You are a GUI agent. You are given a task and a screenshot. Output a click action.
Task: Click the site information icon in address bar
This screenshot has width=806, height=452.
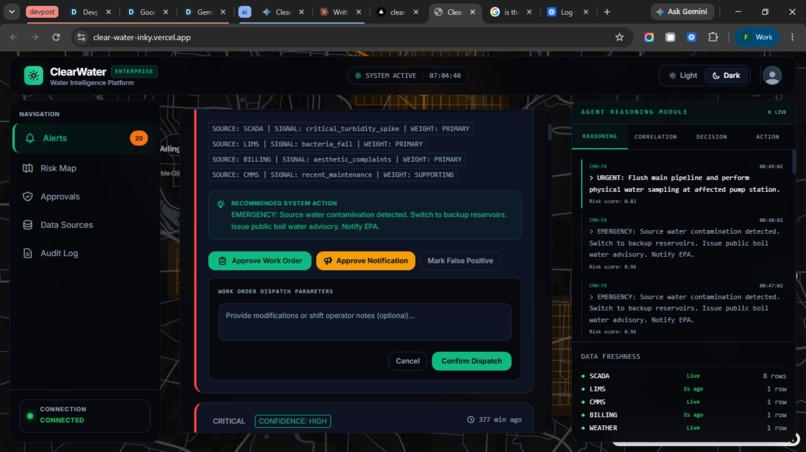pyautogui.click(x=81, y=37)
